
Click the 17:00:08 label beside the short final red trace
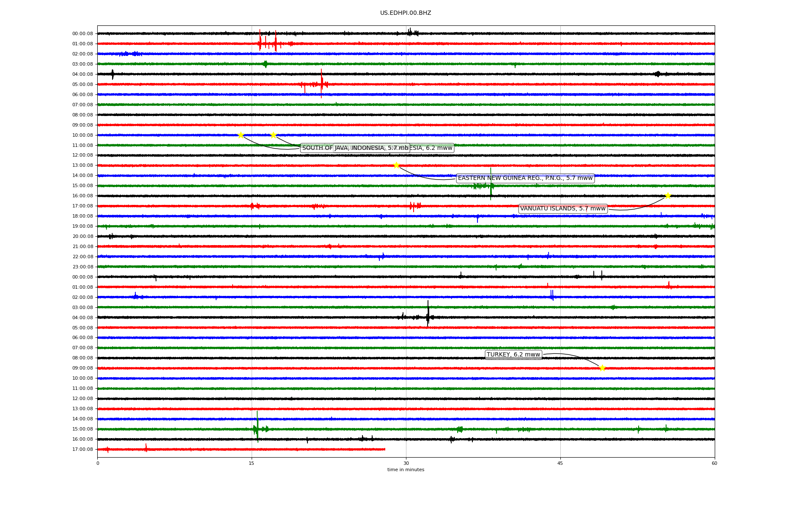(x=82, y=450)
